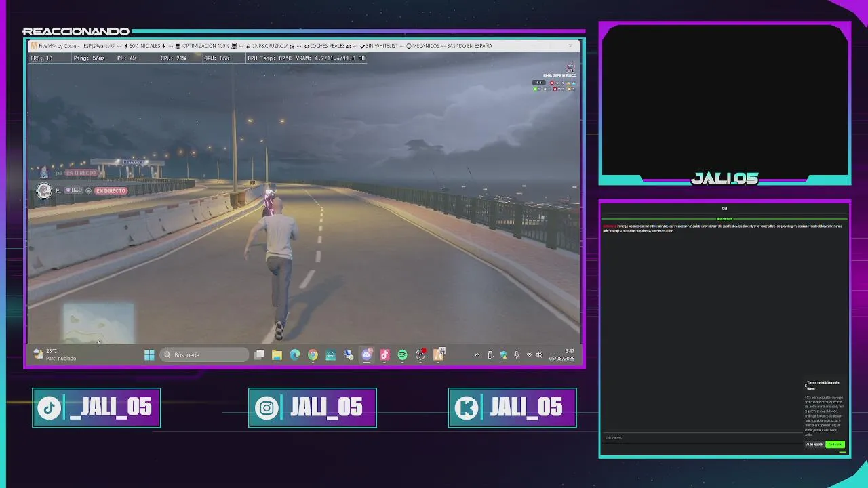The width and height of the screenshot is (868, 488).
Task: Show hidden system tray icons
Action: (x=477, y=354)
